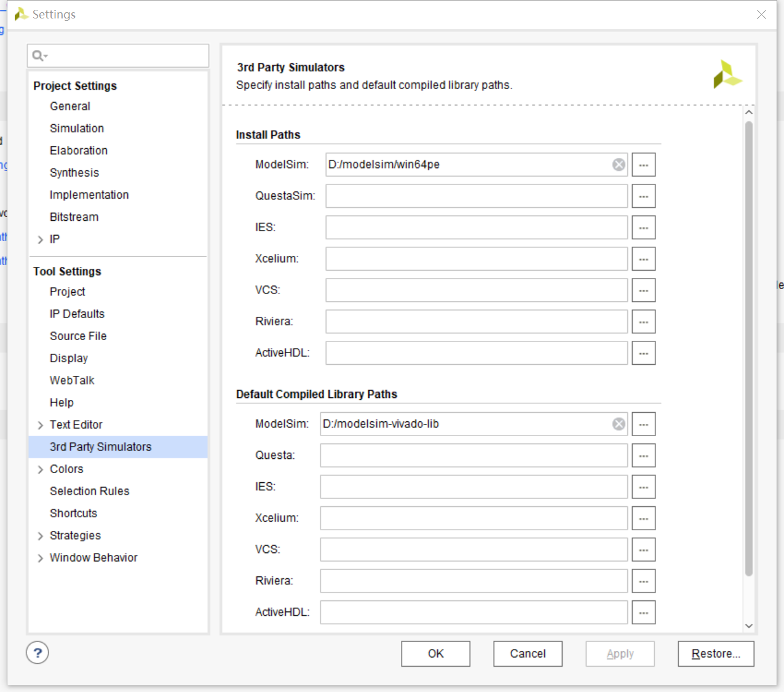Image resolution: width=784 pixels, height=692 pixels.
Task: Click Questa compiled library path field
Action: 474,456
